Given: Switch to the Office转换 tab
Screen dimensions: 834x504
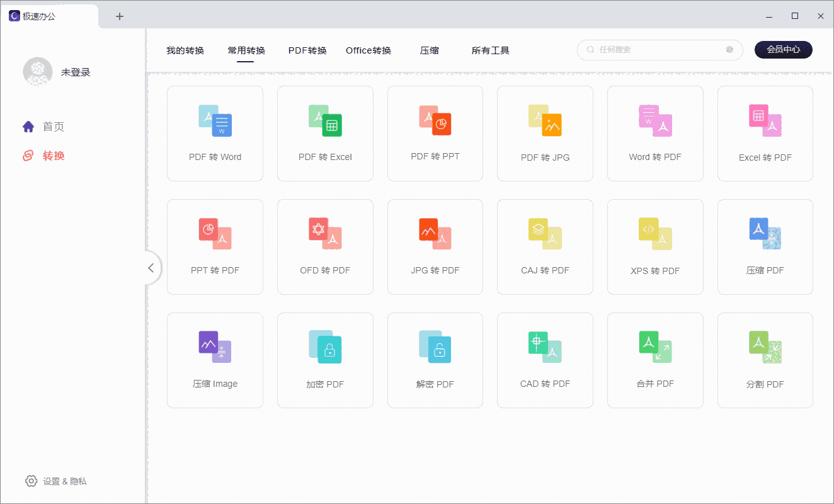Looking at the screenshot, I should click(368, 50).
